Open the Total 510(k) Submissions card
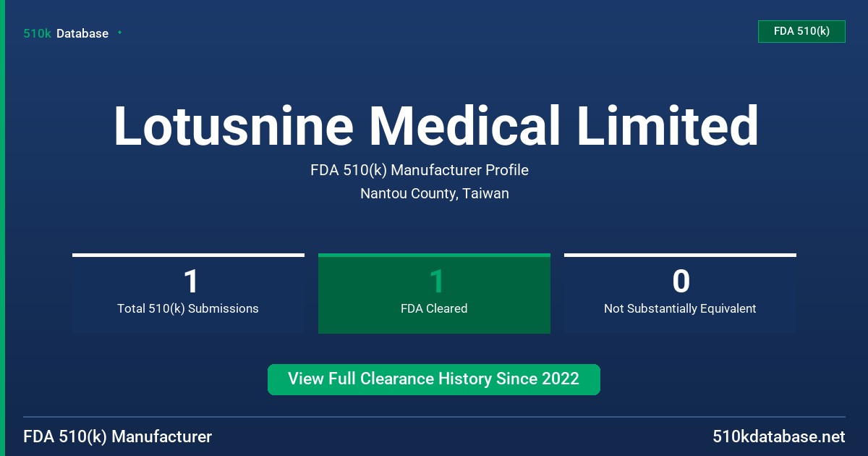Viewport: 868px width, 456px height. tap(188, 293)
